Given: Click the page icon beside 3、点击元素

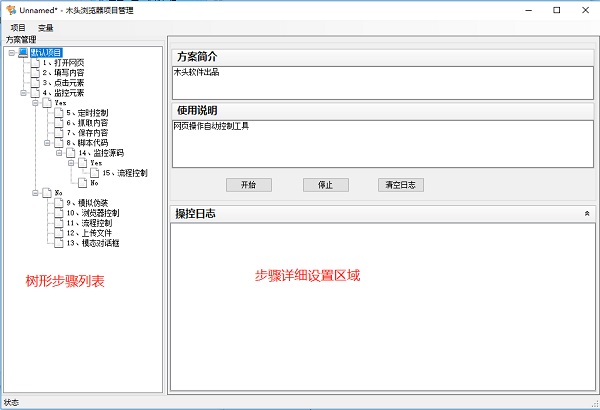Looking at the screenshot, I should click(35, 83).
